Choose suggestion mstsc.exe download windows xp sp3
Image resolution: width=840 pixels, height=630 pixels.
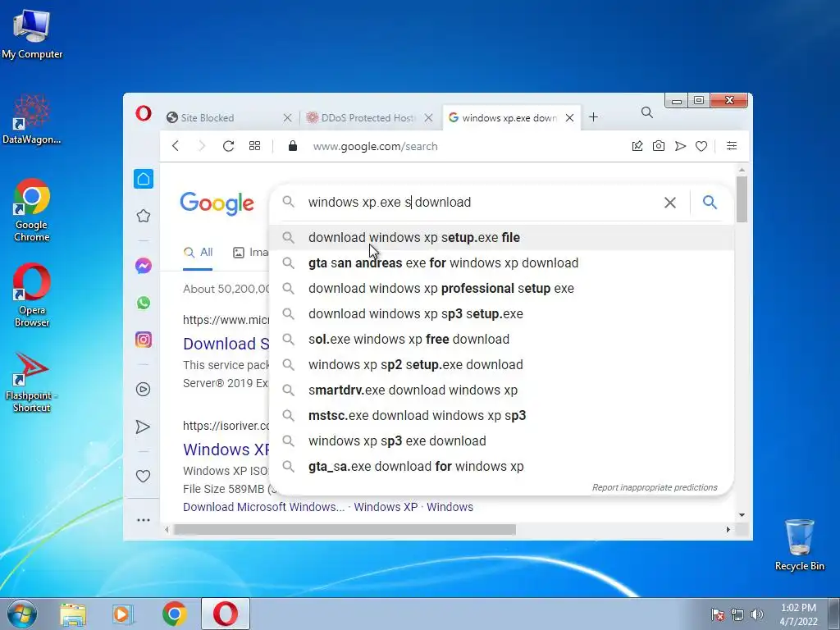click(502, 416)
